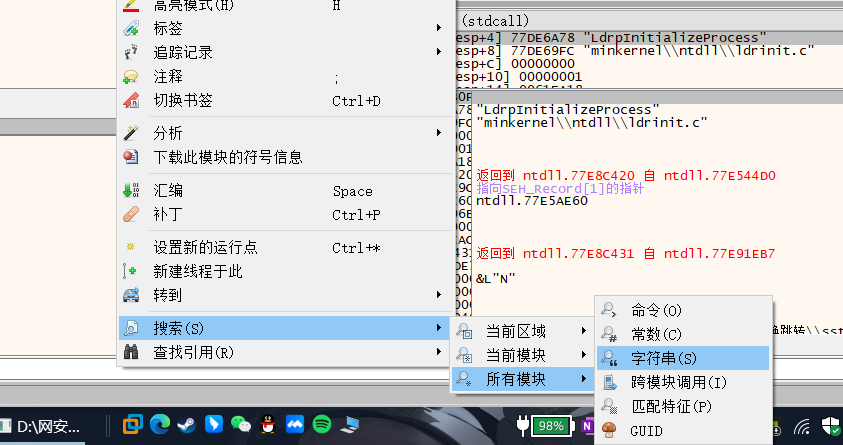The image size is (843, 445).
Task: Click stack row 返回到 ntdll.77E8C420
Action: [x=626, y=176]
